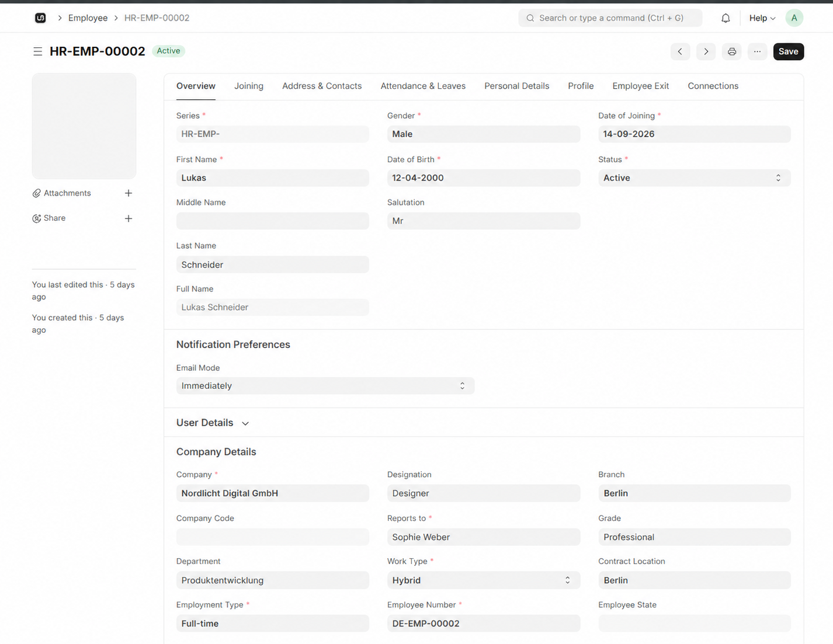Image resolution: width=833 pixels, height=644 pixels.
Task: Click the Share icon in sidebar
Action: 36,218
